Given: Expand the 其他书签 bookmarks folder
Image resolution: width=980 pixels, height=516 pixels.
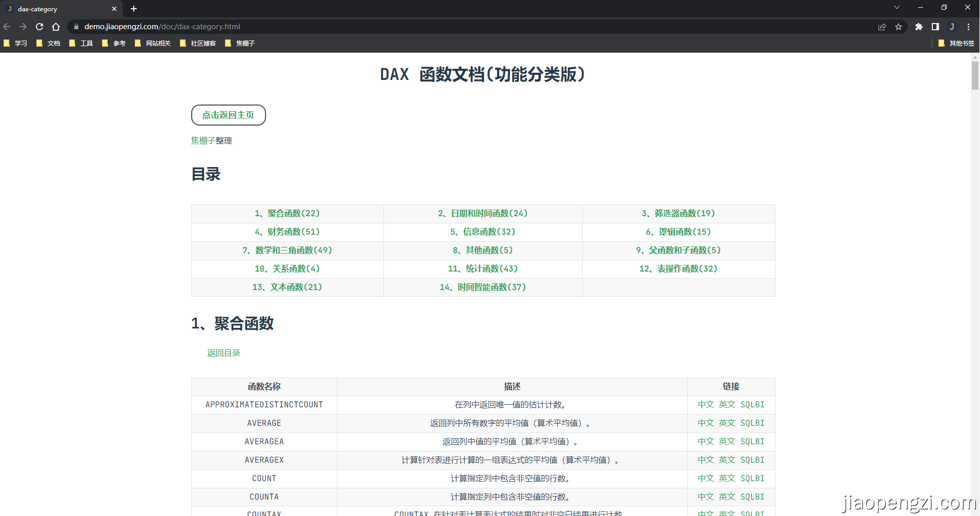Looking at the screenshot, I should pos(956,43).
